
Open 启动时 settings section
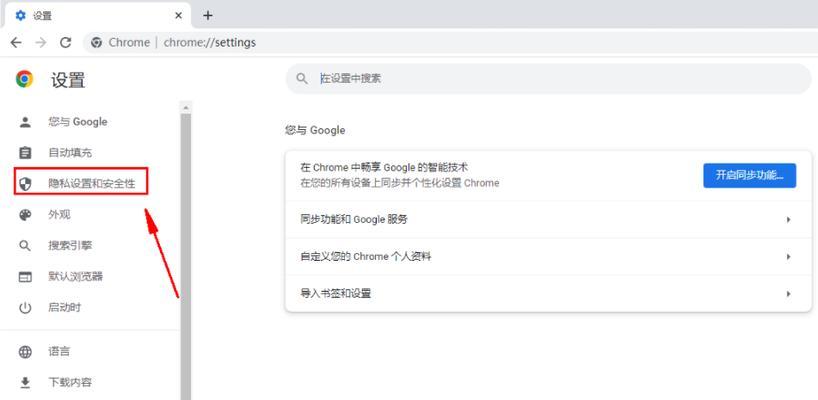click(x=65, y=308)
